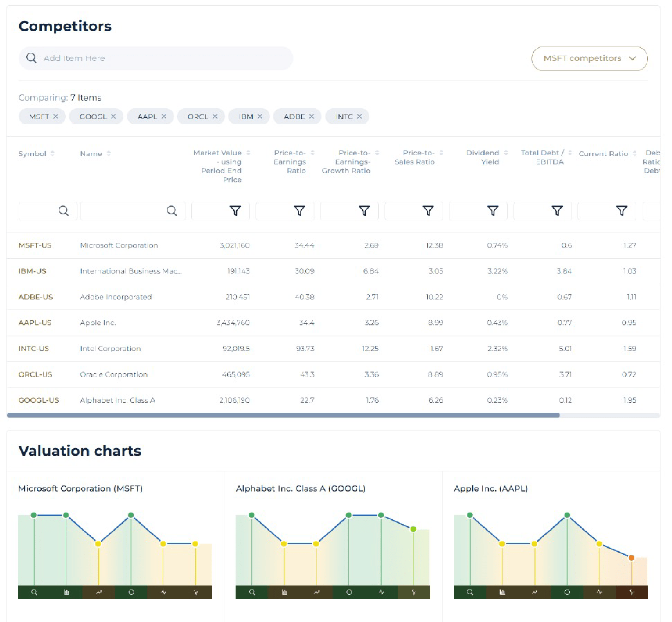Remove IBM chip with its X icon
Image resolution: width=672 pixels, height=622 pixels.
point(260,116)
